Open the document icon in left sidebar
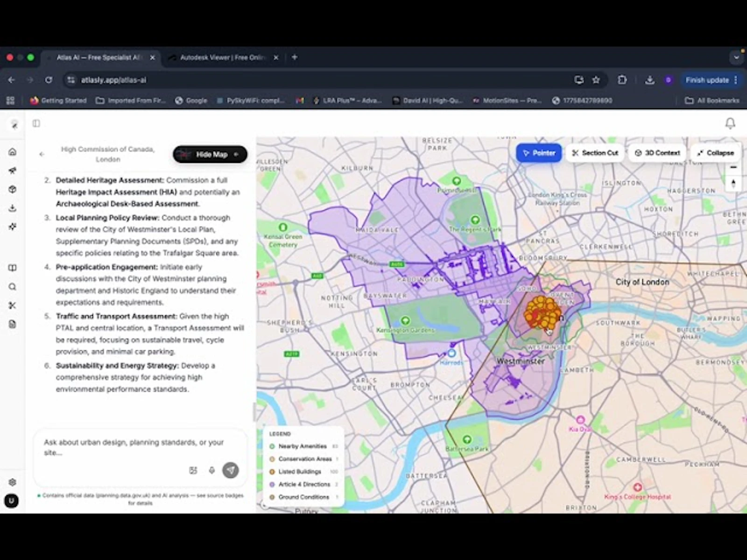The height and width of the screenshot is (560, 747). [x=13, y=324]
